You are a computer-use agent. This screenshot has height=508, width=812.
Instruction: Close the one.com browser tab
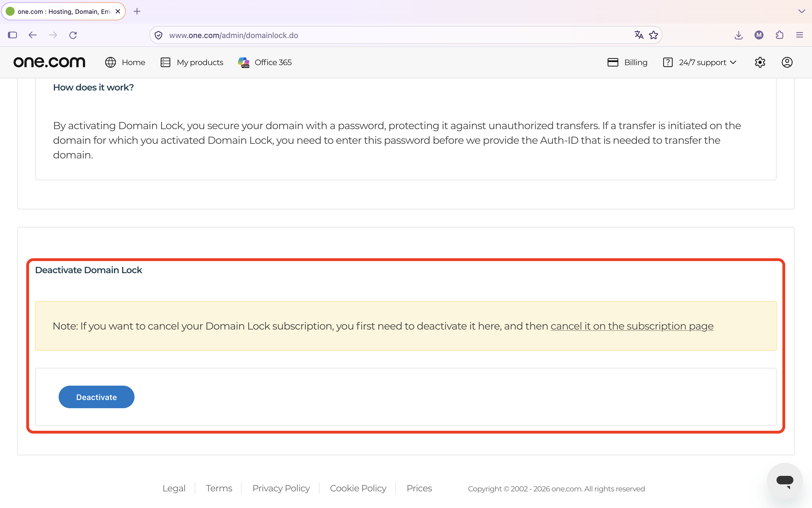118,12
